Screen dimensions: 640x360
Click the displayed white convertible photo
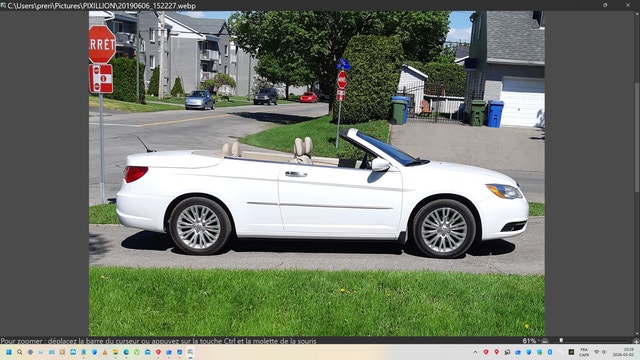(317, 173)
